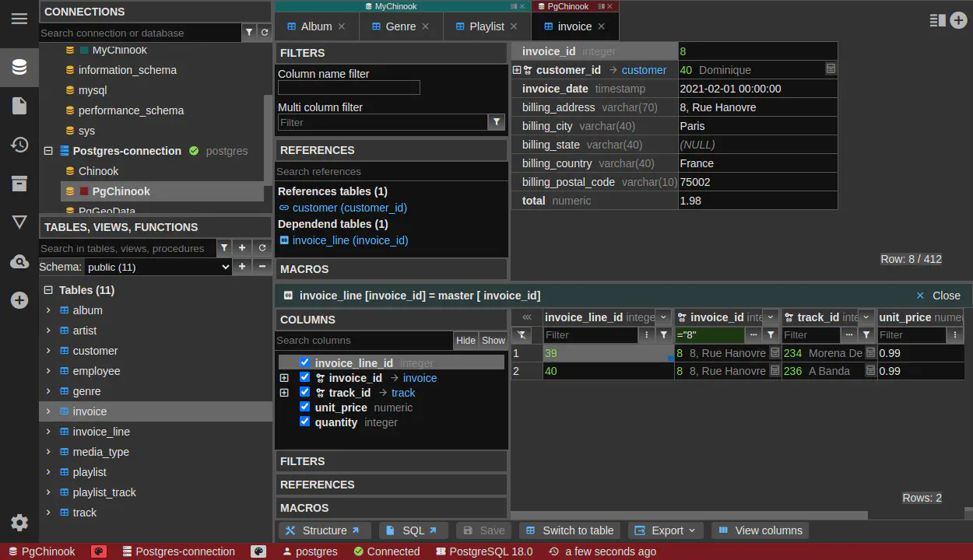Uncheck the invoice_line_id column checkbox
The image size is (973, 560).
[x=305, y=362]
